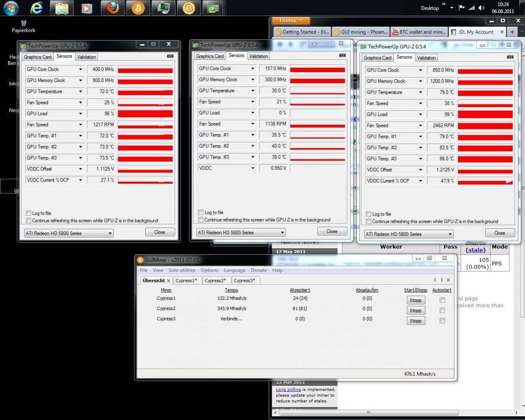
Task: Expand GPU Memory Clock dropdown in right GPU-Z
Action: [x=420, y=81]
